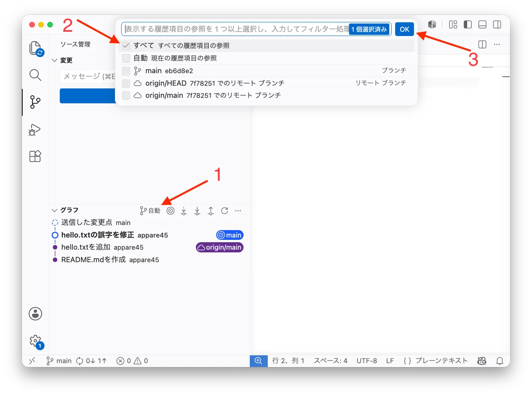Viewport: 532px width, 396px height.
Task: Click the split editor icon
Action: point(482,44)
